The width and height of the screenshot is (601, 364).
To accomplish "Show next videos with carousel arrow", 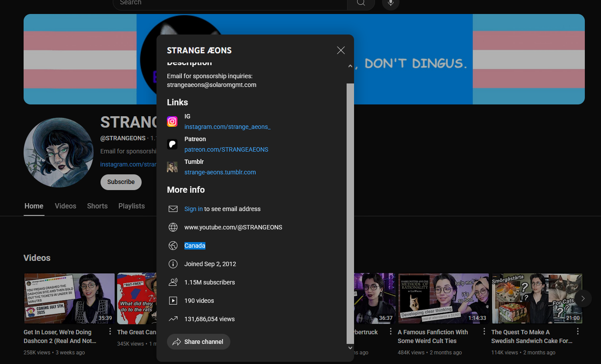I will click(x=583, y=298).
